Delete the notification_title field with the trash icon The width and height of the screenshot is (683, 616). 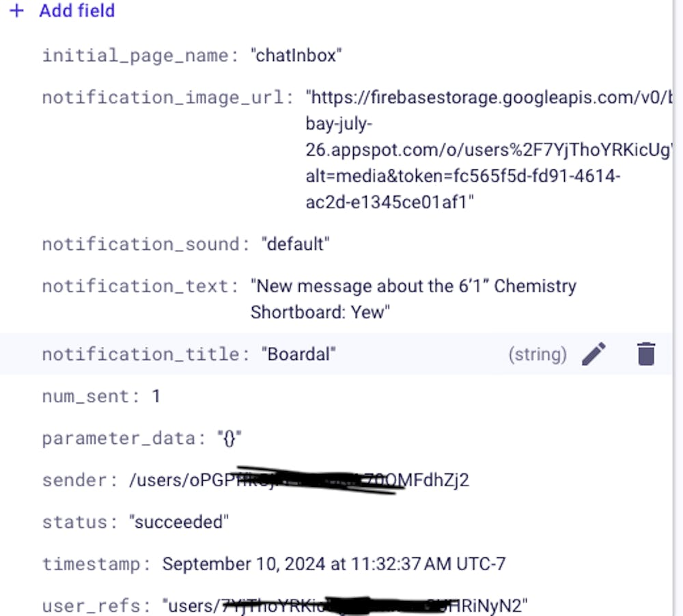click(x=645, y=354)
